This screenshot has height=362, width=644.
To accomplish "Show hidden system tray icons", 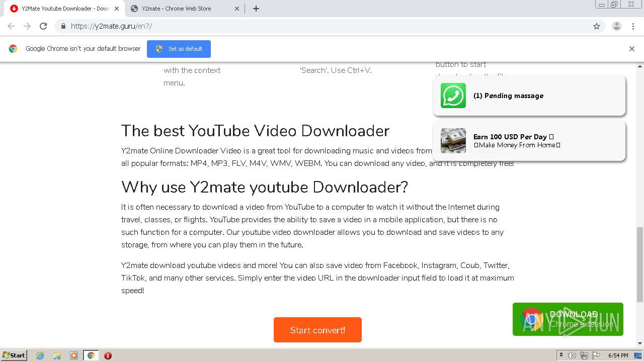I will pos(561,355).
